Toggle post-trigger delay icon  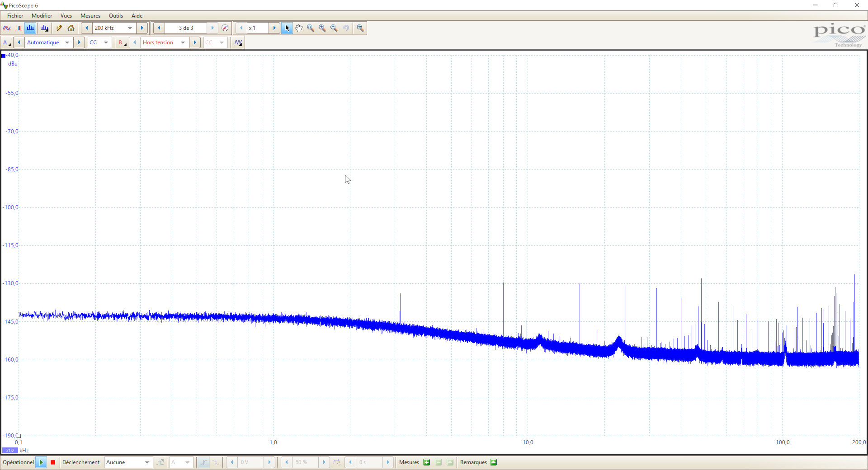pyautogui.click(x=337, y=462)
